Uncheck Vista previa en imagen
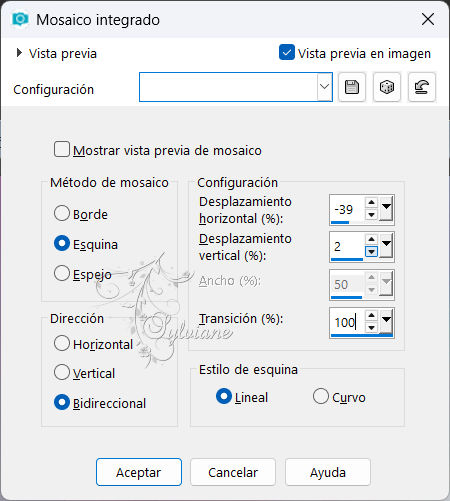 point(287,53)
